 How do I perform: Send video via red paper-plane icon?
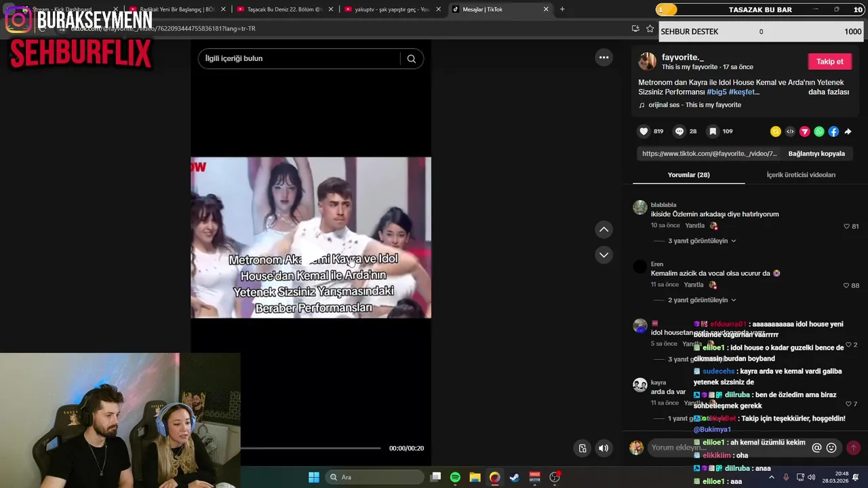[805, 131]
